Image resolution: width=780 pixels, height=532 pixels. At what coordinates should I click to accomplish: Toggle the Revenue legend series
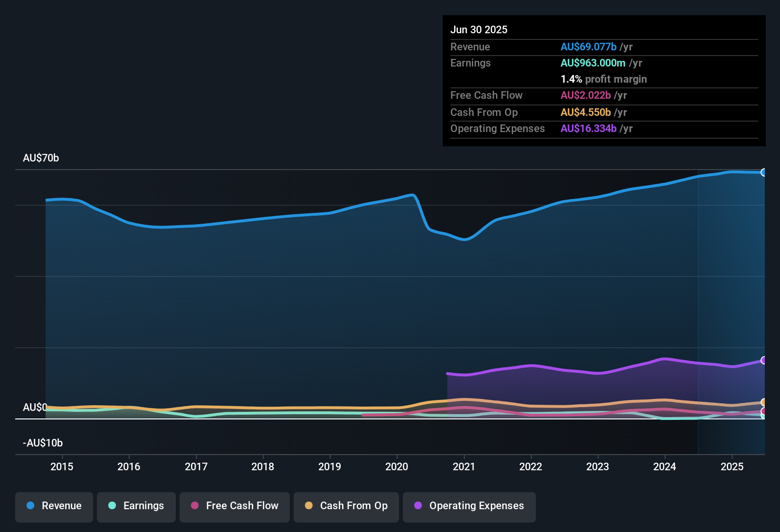pyautogui.click(x=54, y=506)
